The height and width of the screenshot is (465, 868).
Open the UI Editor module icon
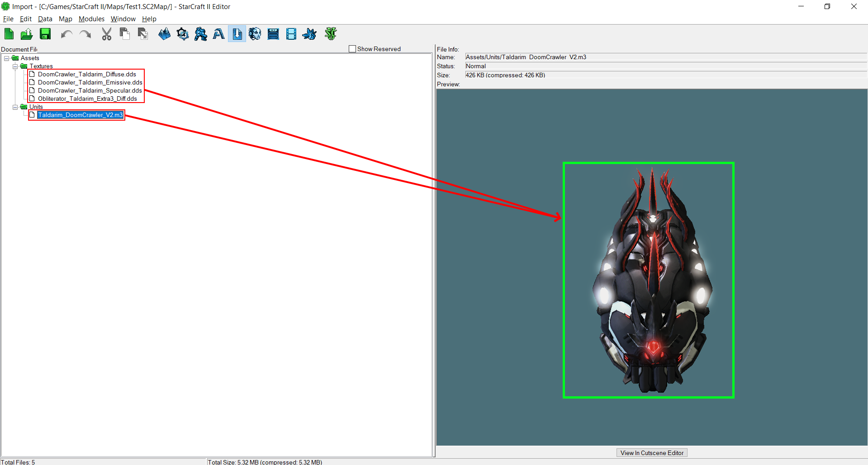(x=273, y=34)
